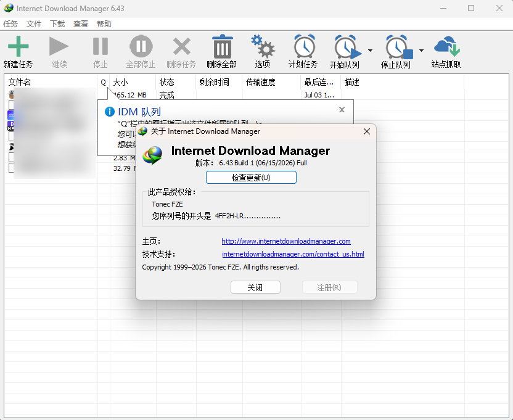Expand the Start Queue dropdown arrow
Image resolution: width=513 pixels, height=420 pixels.
[370, 51]
